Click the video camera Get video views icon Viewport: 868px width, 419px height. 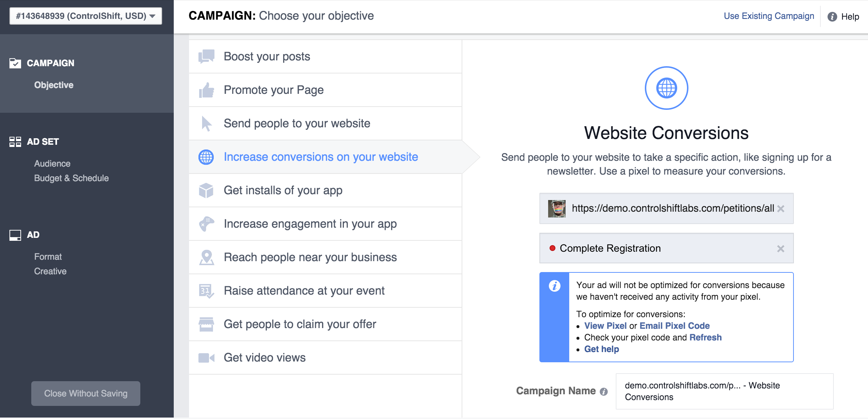[x=206, y=358]
